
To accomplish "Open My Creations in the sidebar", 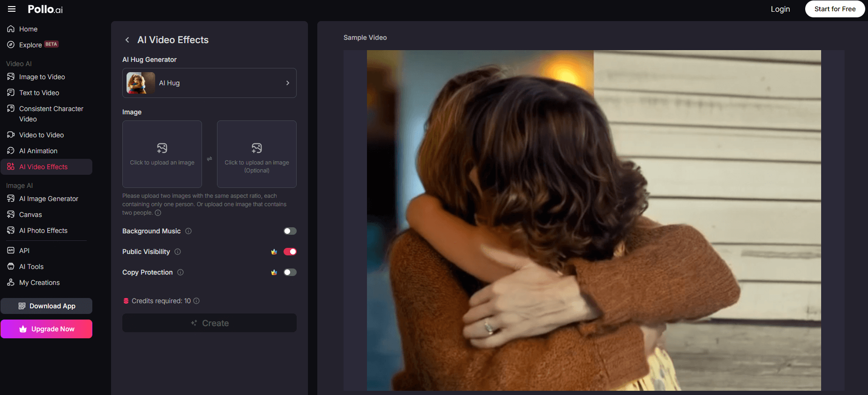I will (46, 282).
